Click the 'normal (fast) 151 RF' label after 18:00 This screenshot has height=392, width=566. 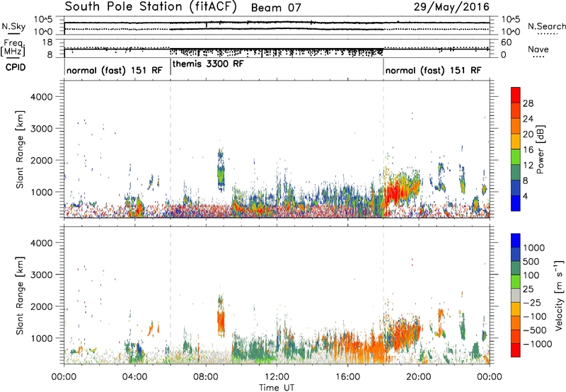[433, 70]
